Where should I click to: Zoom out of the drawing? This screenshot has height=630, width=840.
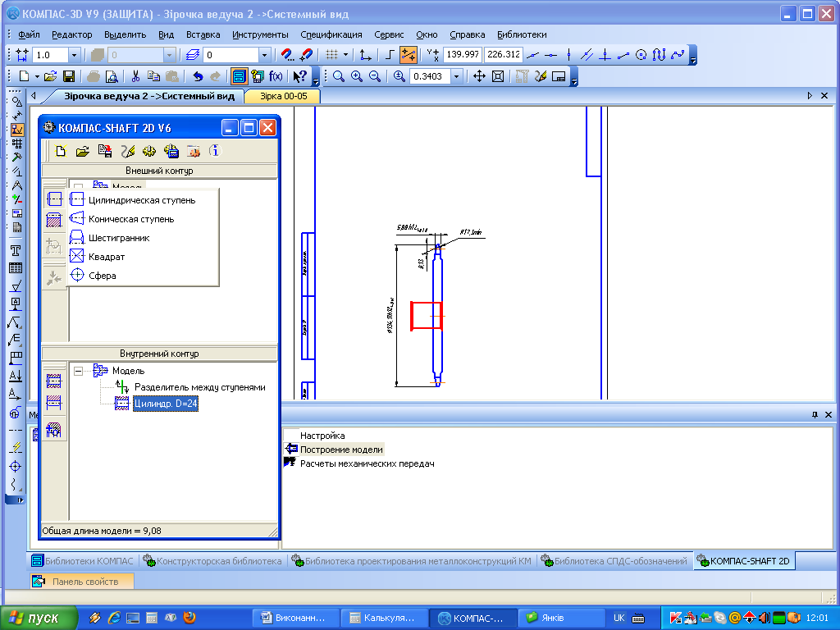375,76
